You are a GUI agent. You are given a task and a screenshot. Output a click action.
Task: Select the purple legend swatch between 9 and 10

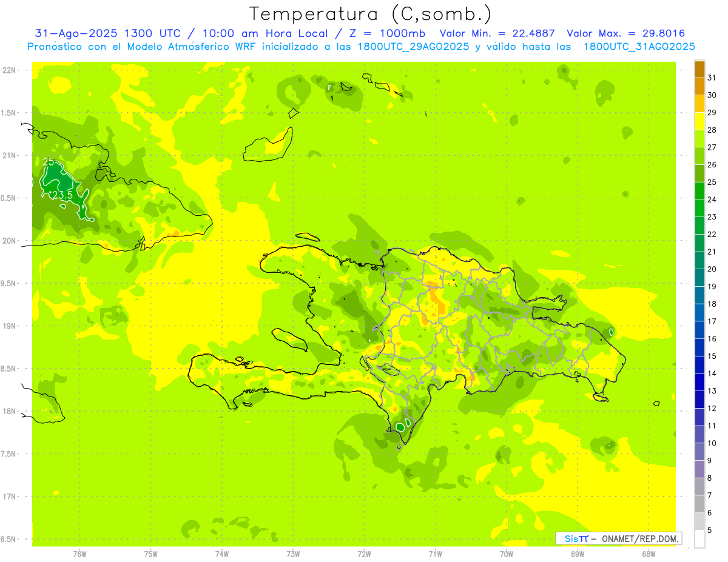(699, 452)
